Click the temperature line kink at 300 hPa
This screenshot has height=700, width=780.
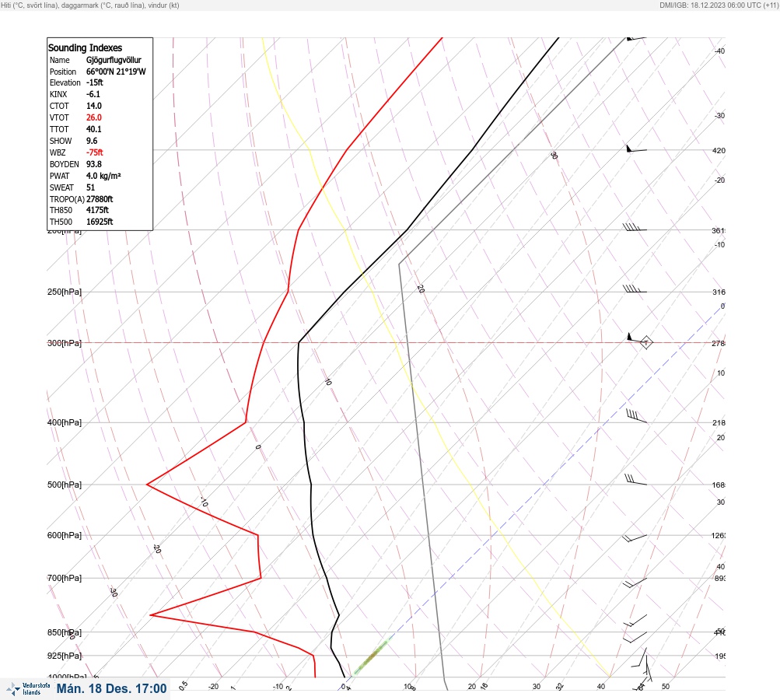(299, 343)
